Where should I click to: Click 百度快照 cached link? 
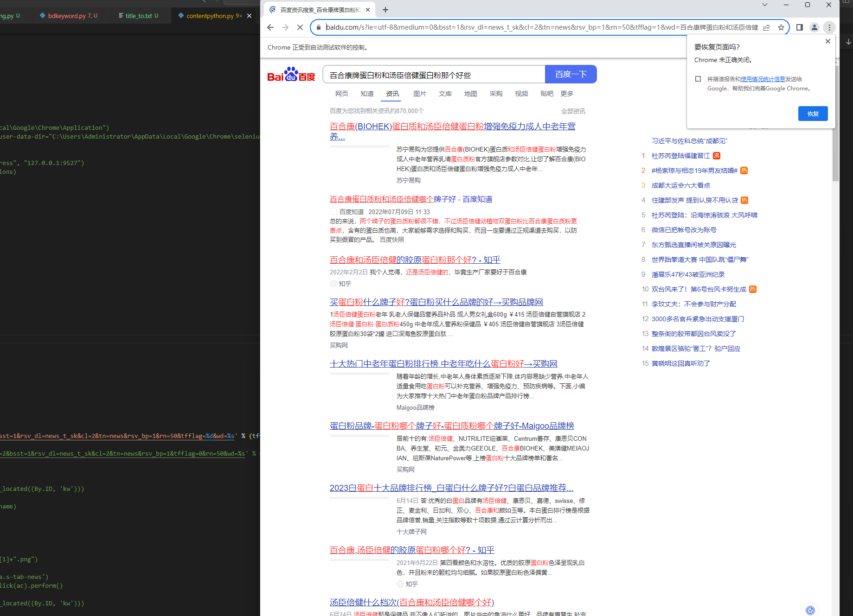[x=392, y=240]
